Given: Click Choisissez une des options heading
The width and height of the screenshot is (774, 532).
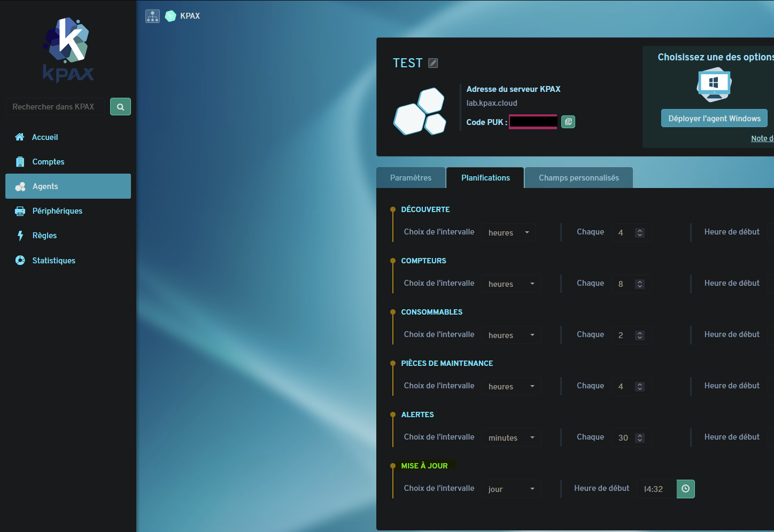Looking at the screenshot, I should [716, 57].
